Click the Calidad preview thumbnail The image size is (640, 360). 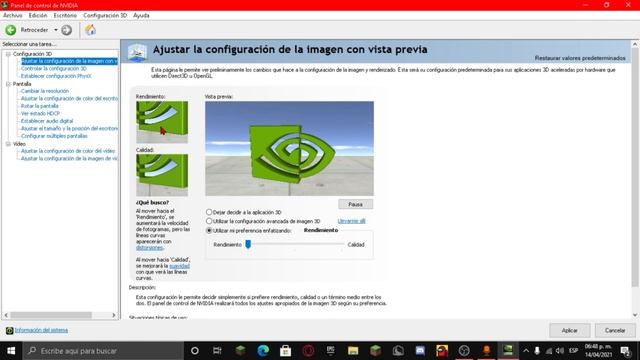pyautogui.click(x=162, y=175)
